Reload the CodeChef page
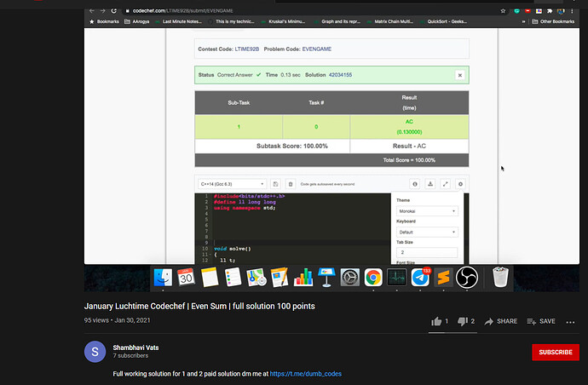The image size is (588, 385). [114, 11]
